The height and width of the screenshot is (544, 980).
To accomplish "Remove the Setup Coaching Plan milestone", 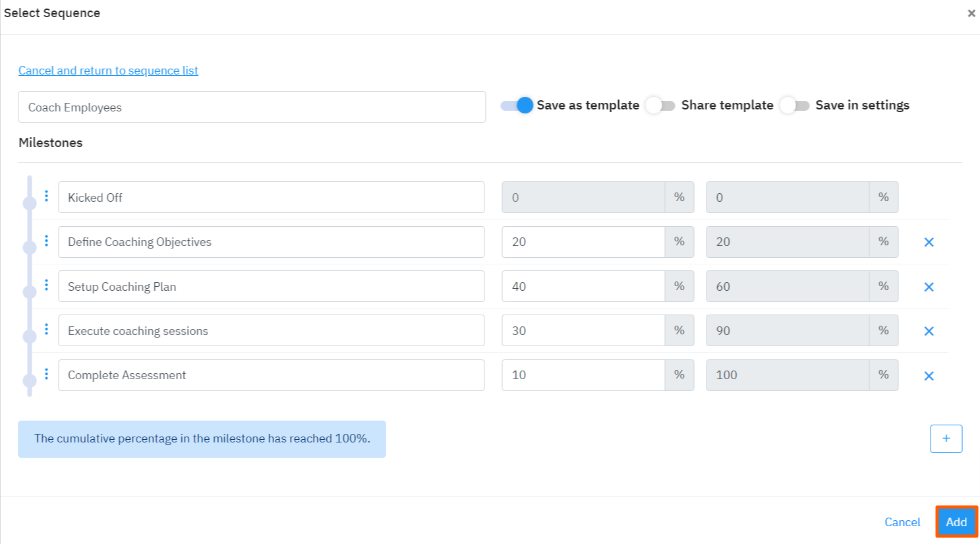I will click(x=929, y=286).
